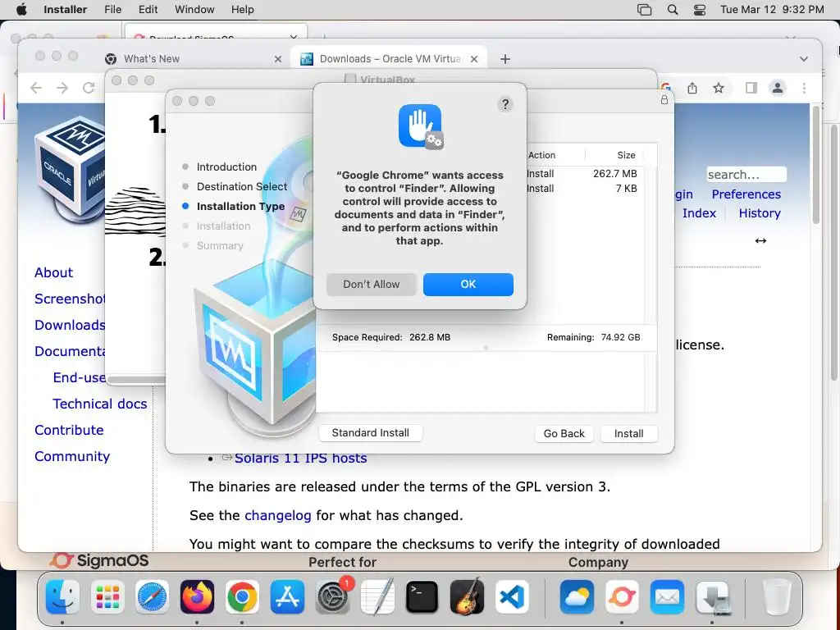
Task: Open the changelog link
Action: 277,515
